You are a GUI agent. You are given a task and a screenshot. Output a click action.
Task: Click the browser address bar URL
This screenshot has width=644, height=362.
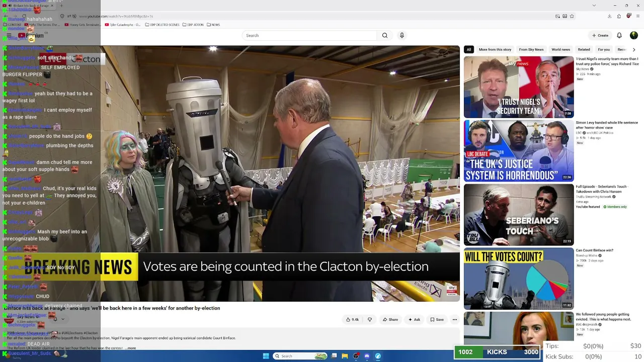(116, 16)
